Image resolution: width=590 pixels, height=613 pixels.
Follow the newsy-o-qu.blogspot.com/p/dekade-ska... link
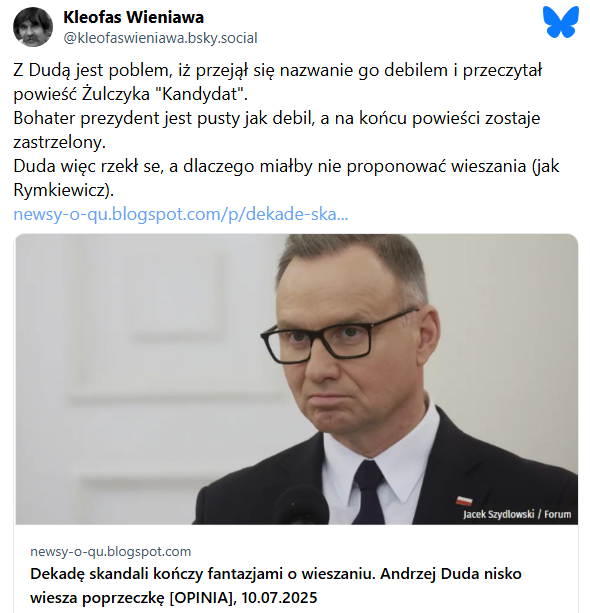pyautogui.click(x=181, y=214)
